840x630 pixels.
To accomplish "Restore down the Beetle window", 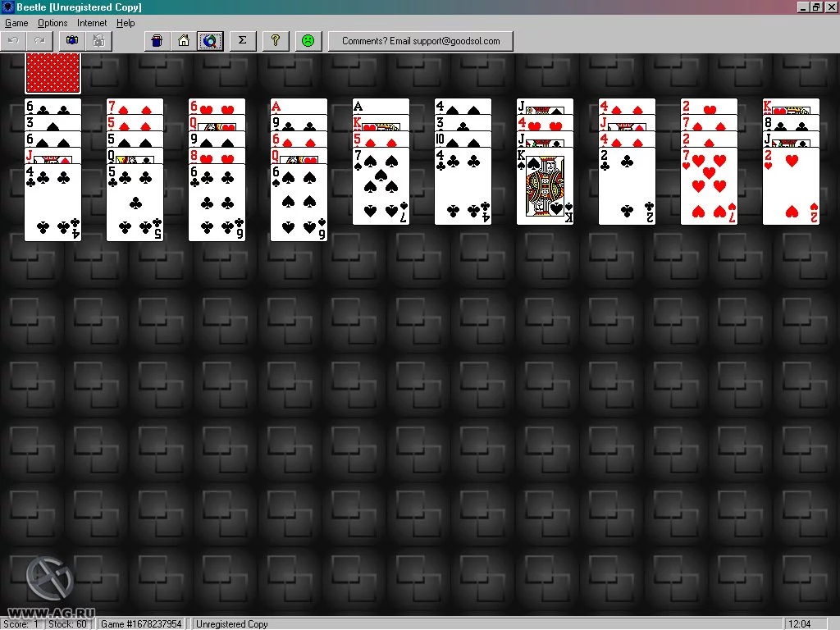I will click(x=816, y=7).
